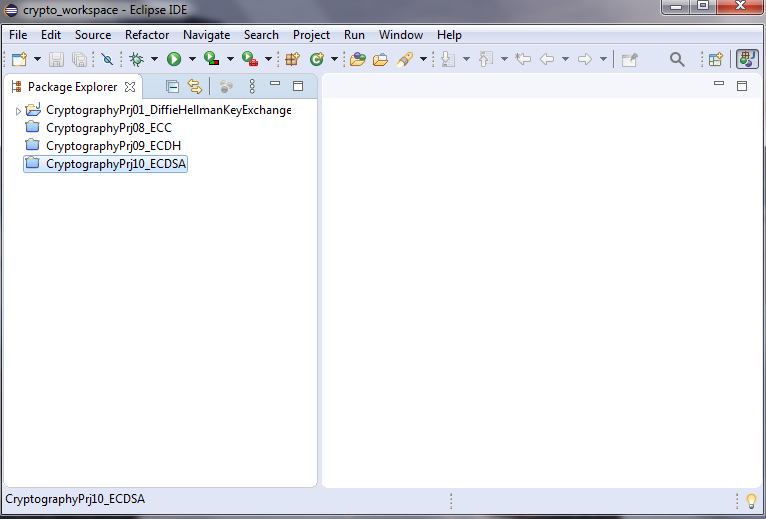Click the Pin Editor icon
Viewport: 766px width, 519px height.
(x=630, y=59)
